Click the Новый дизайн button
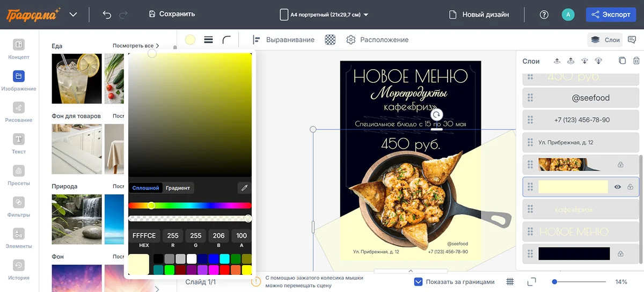 pos(479,14)
